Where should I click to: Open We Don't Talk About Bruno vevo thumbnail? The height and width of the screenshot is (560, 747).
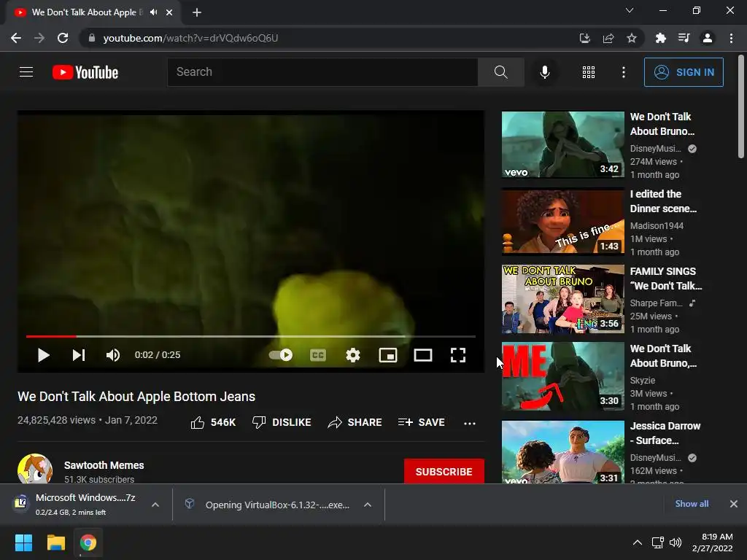coord(562,144)
